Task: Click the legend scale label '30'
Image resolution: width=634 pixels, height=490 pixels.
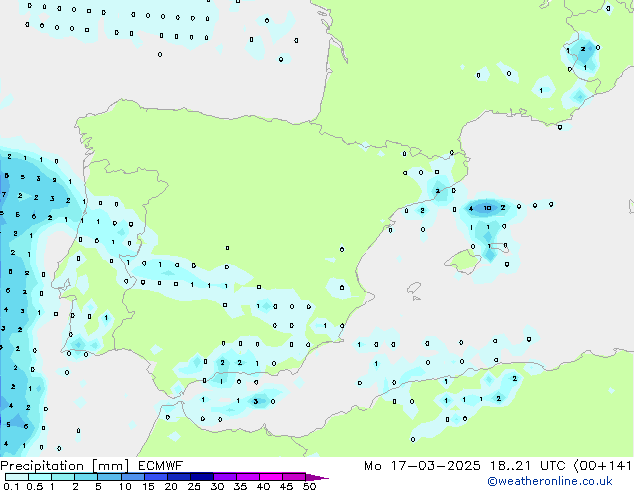Action: [217, 486]
